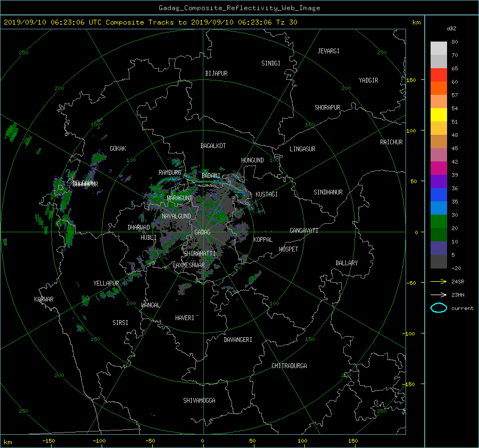This screenshot has height=448, width=479.
Task: Click the GOKAK city label
Action: [118, 149]
